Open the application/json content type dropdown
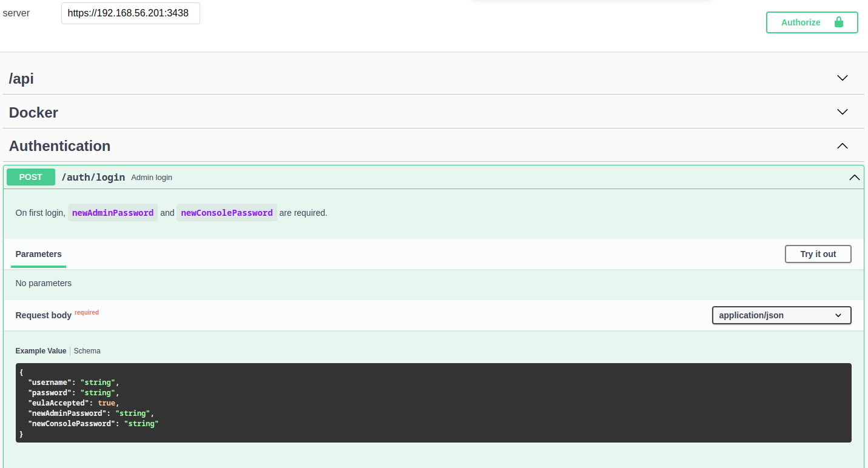This screenshot has width=868, height=468. click(781, 315)
